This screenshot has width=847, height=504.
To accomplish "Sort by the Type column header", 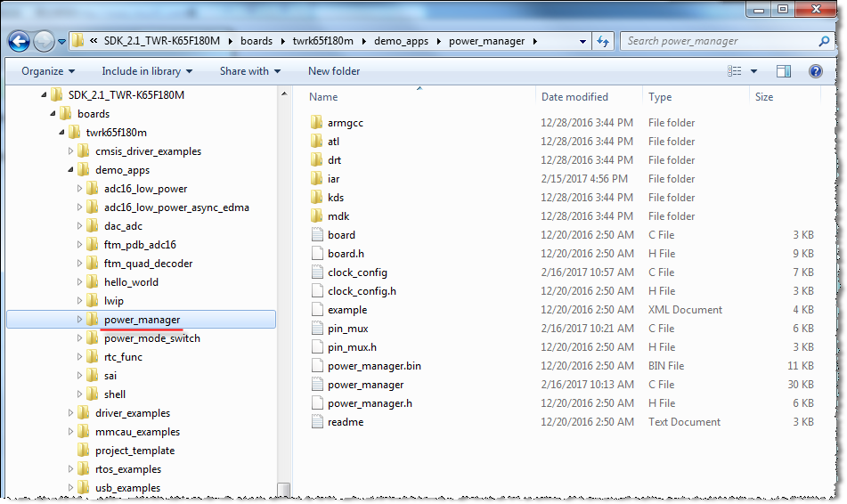I will 660,97.
